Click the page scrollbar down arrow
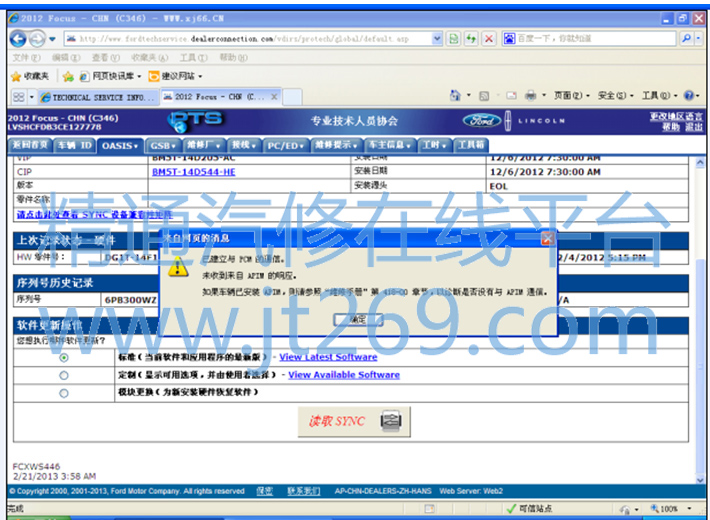The width and height of the screenshot is (710, 520). (700, 480)
